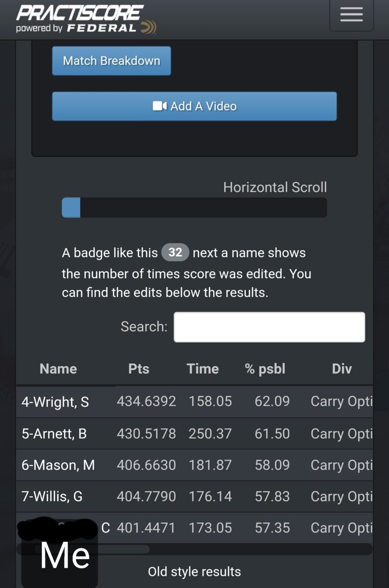Select the 6-Mason, M result row
Screen dimensions: 389x588
[x=194, y=465]
